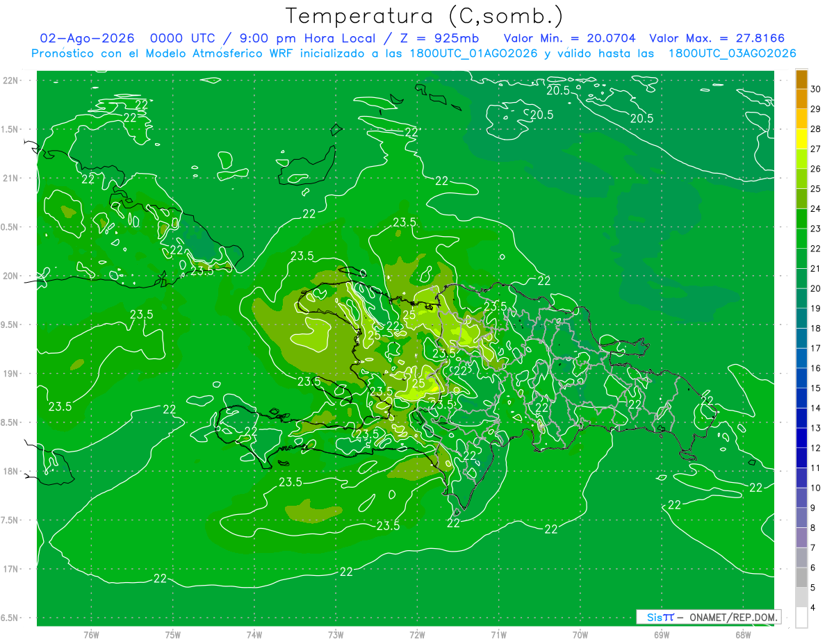Click the '18N' latitude axis label
This screenshot has height=644, width=834.
click(10, 471)
